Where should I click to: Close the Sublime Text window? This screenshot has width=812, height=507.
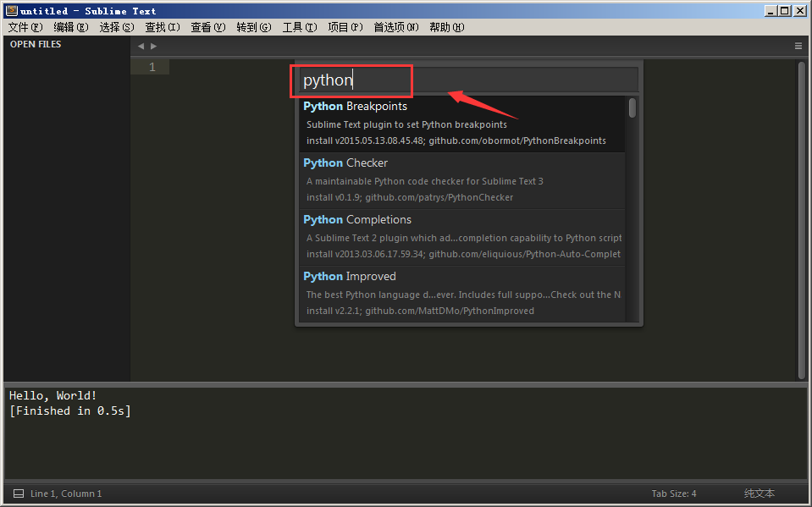pyautogui.click(x=799, y=10)
